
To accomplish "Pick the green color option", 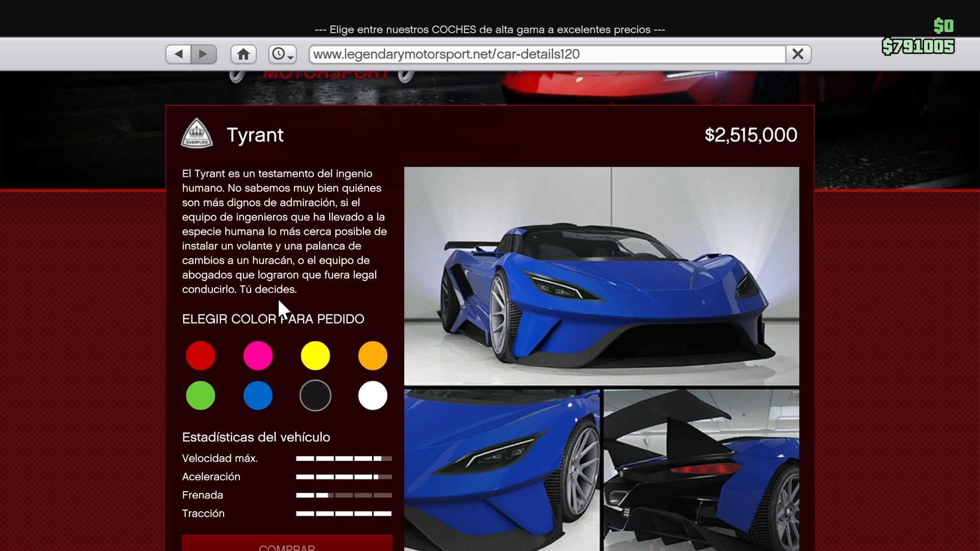I will click(x=201, y=395).
